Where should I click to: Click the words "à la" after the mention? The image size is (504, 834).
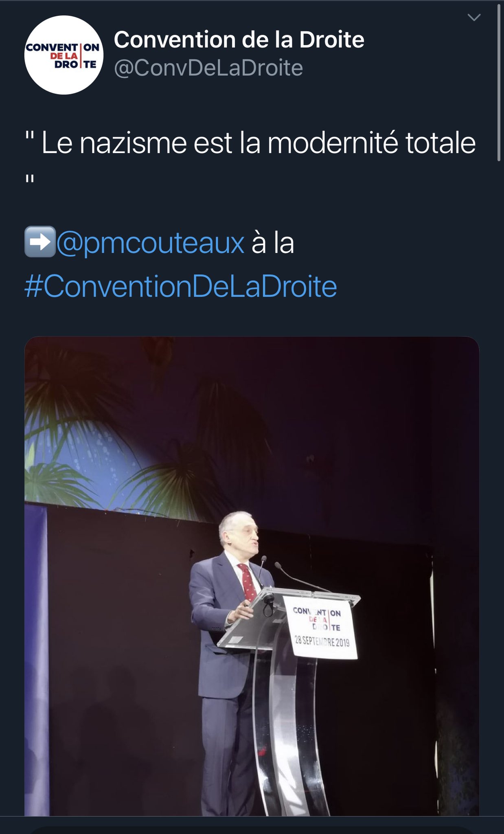273,243
